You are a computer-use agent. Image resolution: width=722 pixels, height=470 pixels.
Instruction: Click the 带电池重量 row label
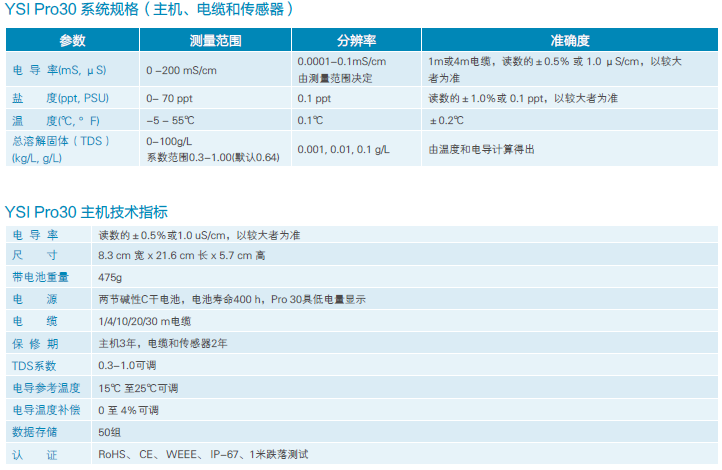[x=41, y=277]
